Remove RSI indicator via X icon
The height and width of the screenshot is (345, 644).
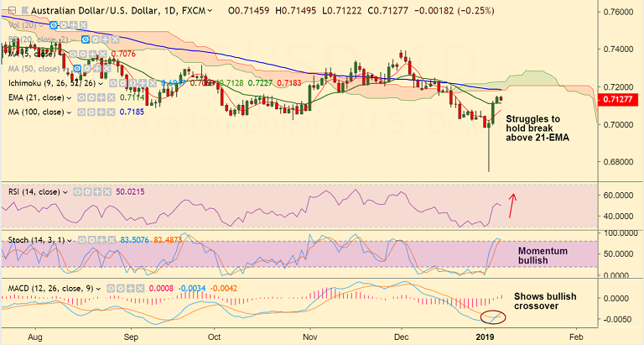click(x=106, y=191)
